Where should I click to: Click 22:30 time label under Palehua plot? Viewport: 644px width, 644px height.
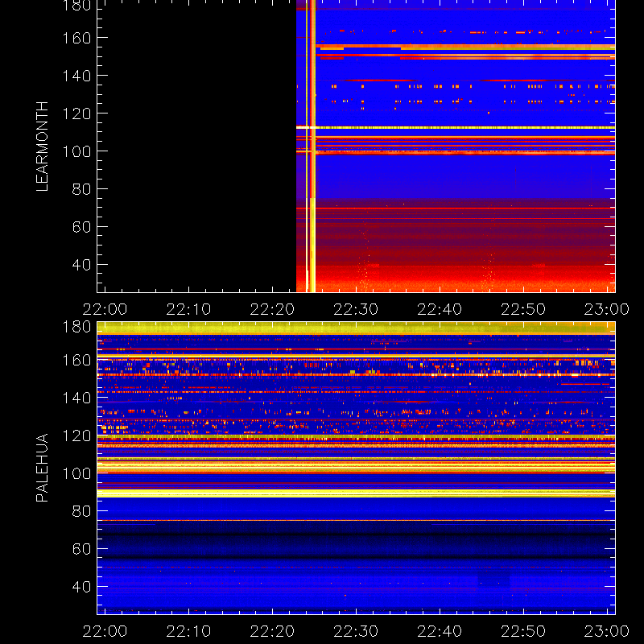[x=356, y=631]
